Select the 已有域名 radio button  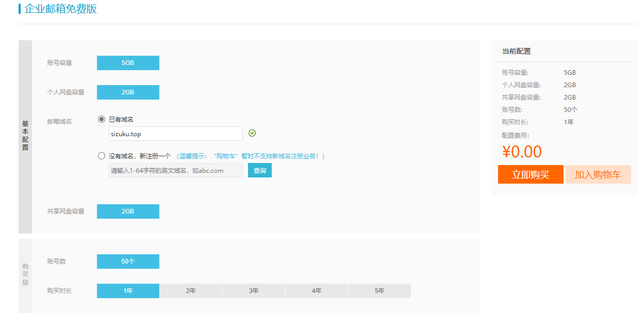point(102,119)
